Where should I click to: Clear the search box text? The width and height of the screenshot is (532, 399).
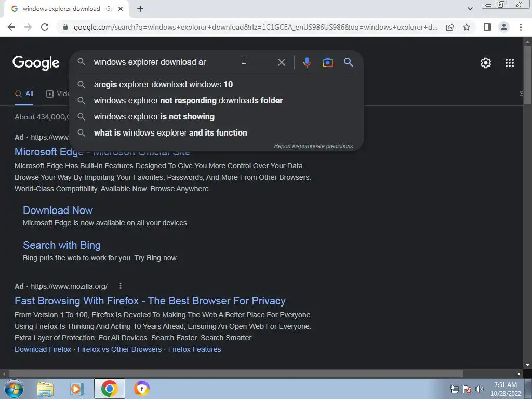[281, 62]
